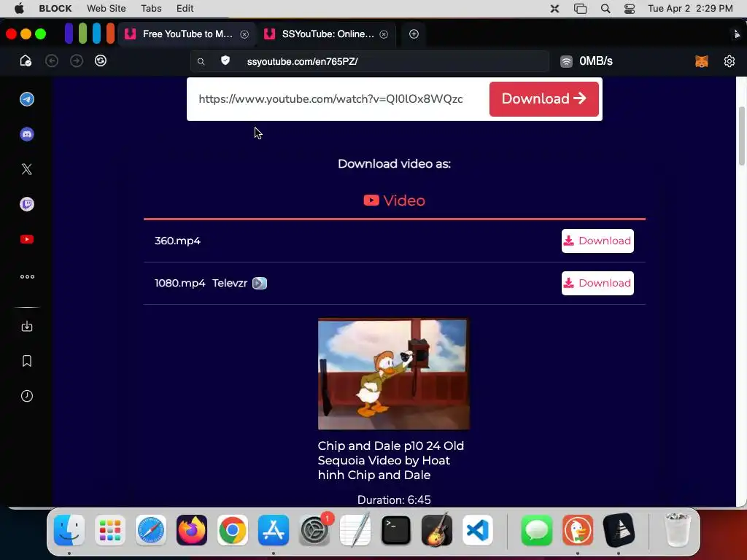Open the Telegram sidebar shortcut
Screen dimensions: 747x560
[x=27, y=99]
